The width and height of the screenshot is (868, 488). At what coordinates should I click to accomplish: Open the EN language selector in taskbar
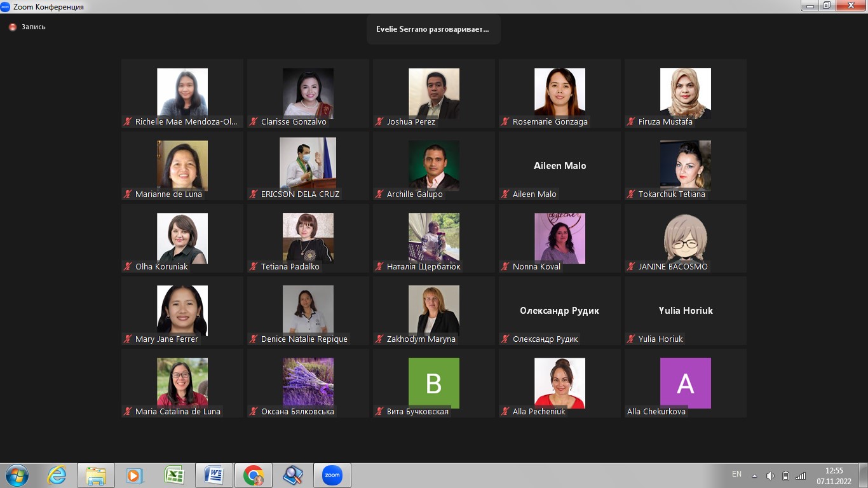[x=736, y=474]
